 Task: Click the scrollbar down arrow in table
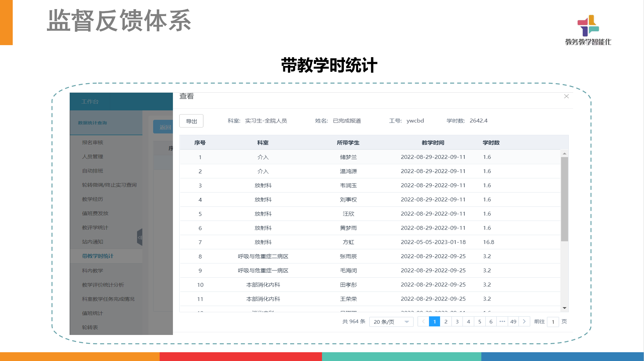click(x=564, y=308)
